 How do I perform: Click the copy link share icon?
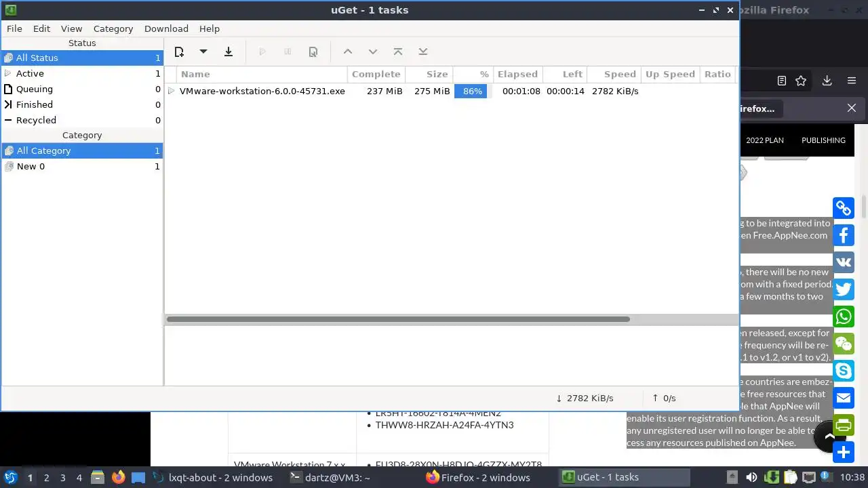(x=844, y=208)
